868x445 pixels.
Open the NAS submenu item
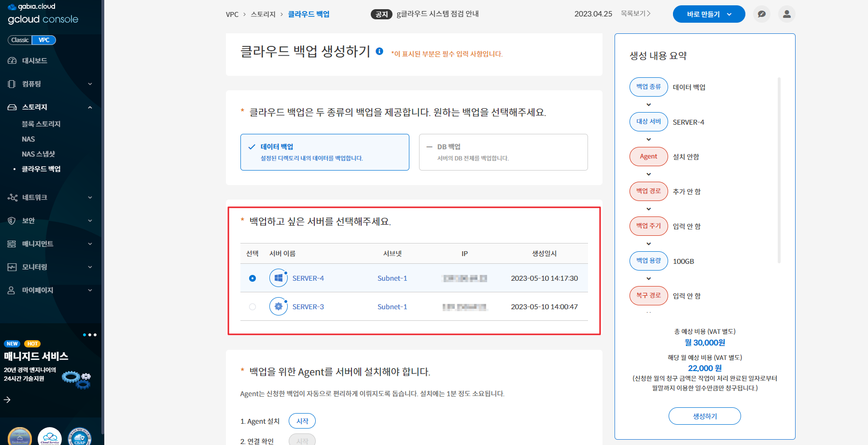pos(28,139)
